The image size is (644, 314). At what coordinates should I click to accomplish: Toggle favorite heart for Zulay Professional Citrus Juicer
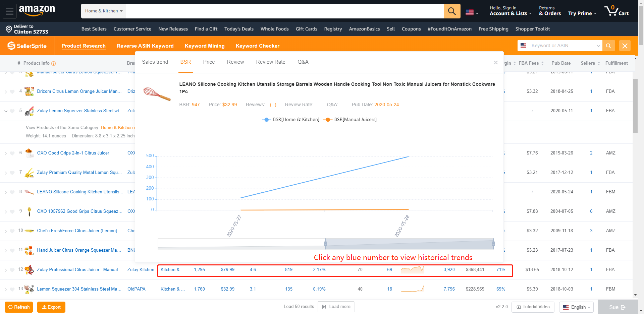click(x=12, y=270)
